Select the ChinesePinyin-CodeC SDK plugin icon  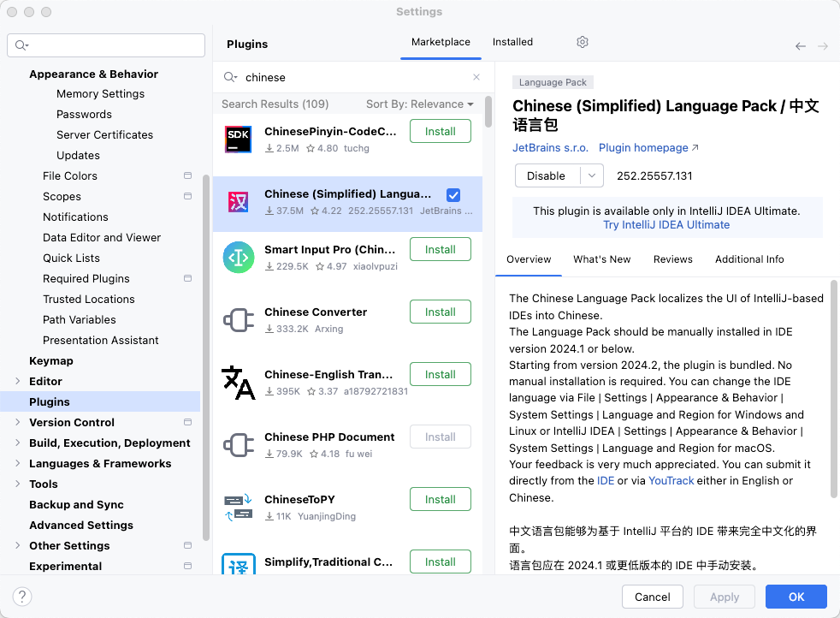238,140
